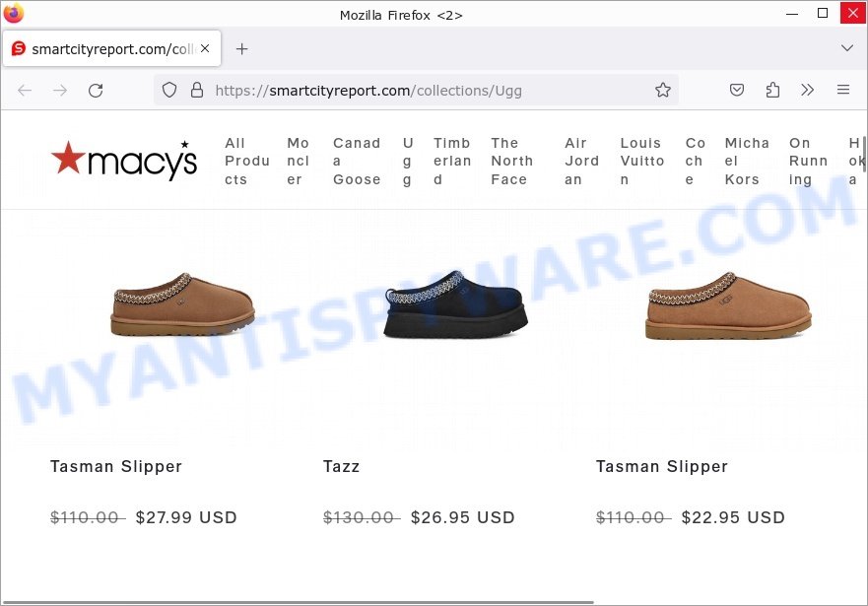Open the Coach collection link
868x606 pixels.
695,161
